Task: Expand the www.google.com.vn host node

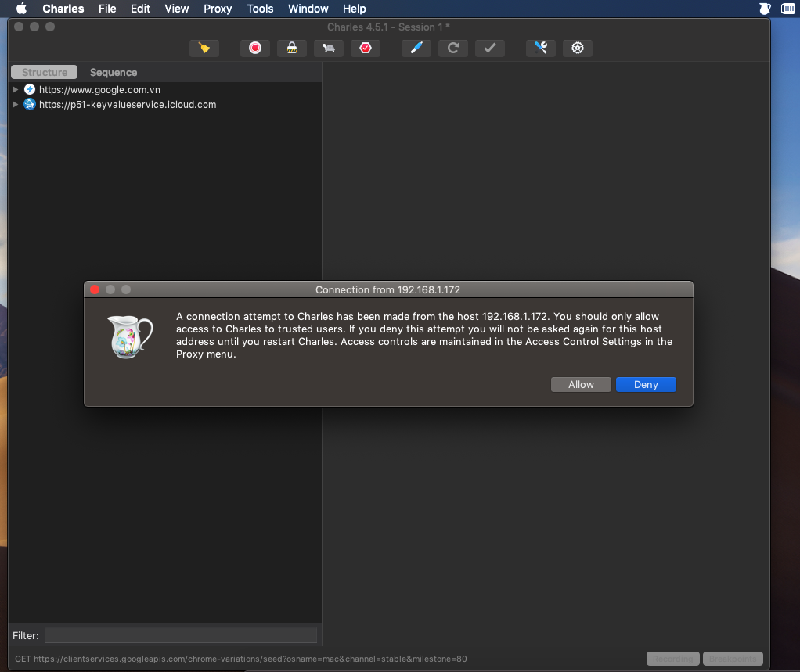Action: [16, 89]
